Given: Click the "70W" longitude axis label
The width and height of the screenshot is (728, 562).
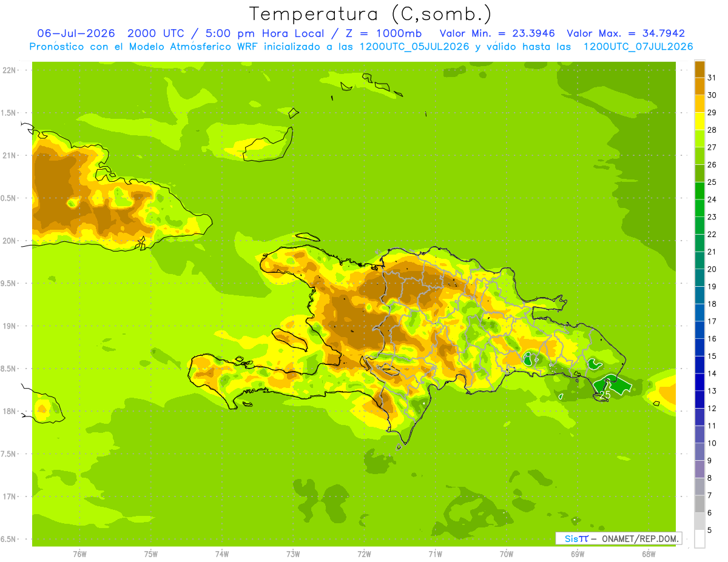Looking at the screenshot, I should coord(507,554).
